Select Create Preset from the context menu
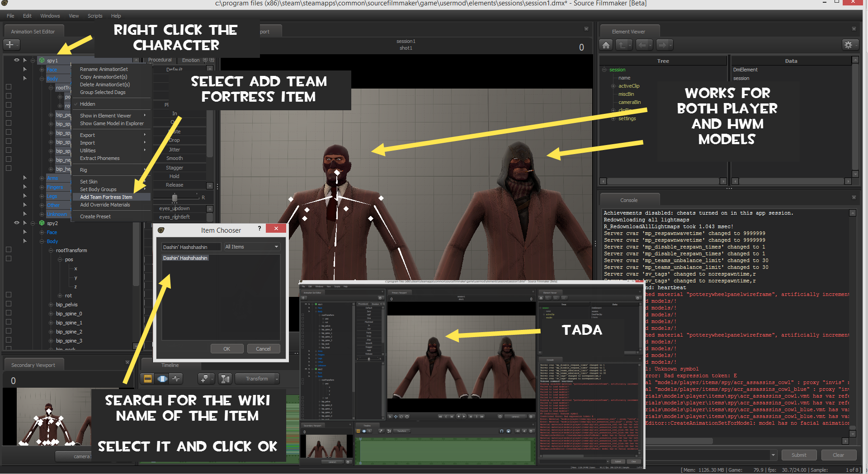Image resolution: width=868 pixels, height=474 pixels. tap(111, 216)
